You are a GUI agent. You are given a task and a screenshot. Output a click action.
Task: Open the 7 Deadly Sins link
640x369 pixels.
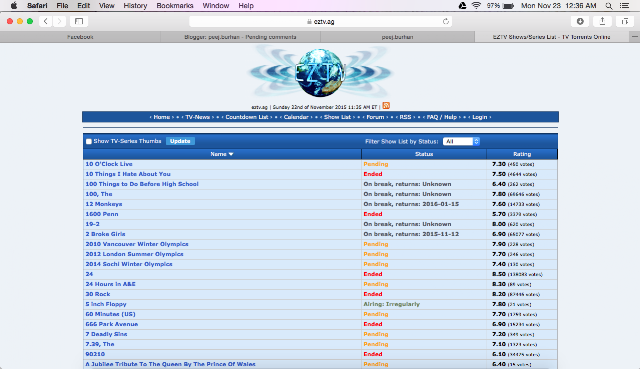(106, 334)
